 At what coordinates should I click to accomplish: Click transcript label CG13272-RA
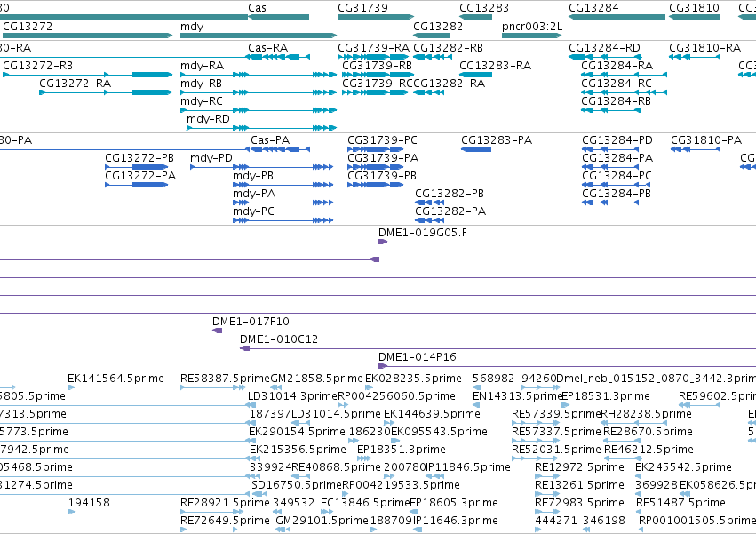pyautogui.click(x=75, y=84)
